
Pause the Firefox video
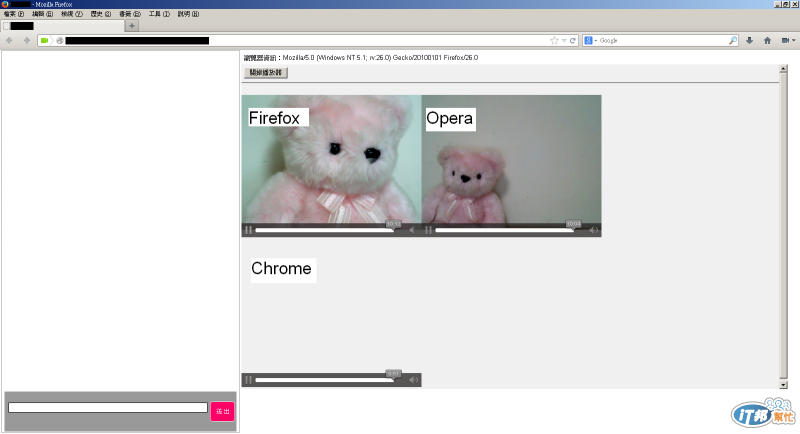pos(248,230)
